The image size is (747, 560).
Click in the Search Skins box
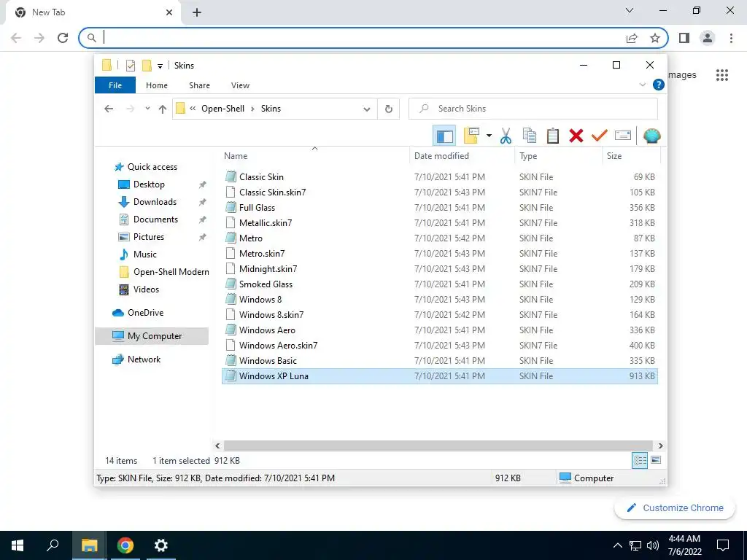coord(533,109)
